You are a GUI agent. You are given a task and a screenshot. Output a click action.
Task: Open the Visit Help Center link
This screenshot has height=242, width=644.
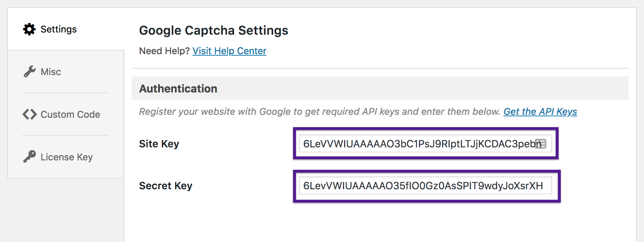[x=229, y=51]
